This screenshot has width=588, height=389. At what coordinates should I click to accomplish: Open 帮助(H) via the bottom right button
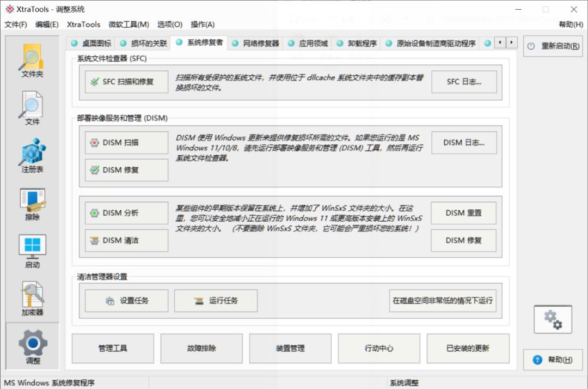(x=553, y=360)
